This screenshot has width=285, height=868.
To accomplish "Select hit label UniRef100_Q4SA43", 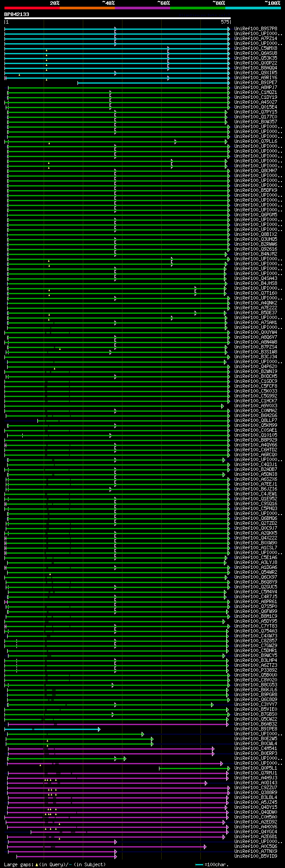I will pyautogui.click(x=256, y=279).
